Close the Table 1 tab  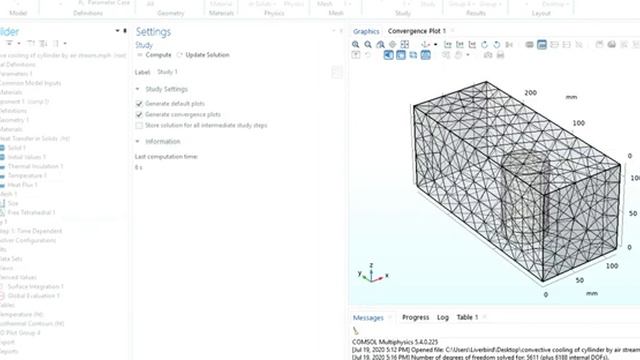(484, 317)
